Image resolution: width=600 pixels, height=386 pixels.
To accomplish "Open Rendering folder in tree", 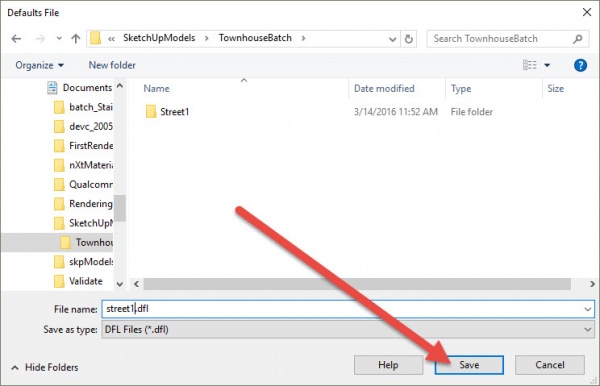I will pyautogui.click(x=83, y=204).
